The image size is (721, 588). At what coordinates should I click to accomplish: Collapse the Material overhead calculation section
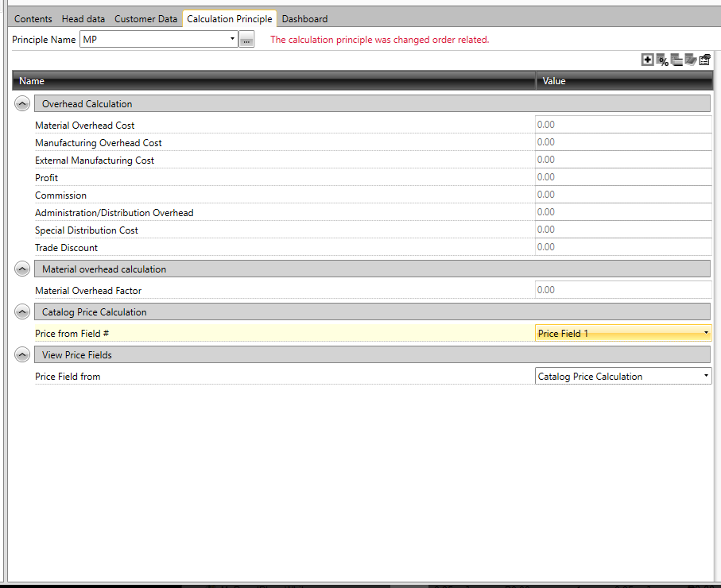pos(22,269)
